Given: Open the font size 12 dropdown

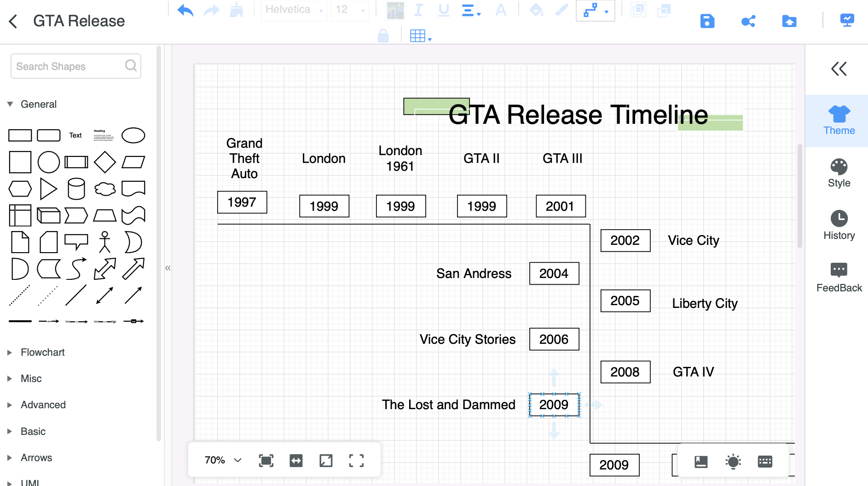Looking at the screenshot, I should [350, 10].
